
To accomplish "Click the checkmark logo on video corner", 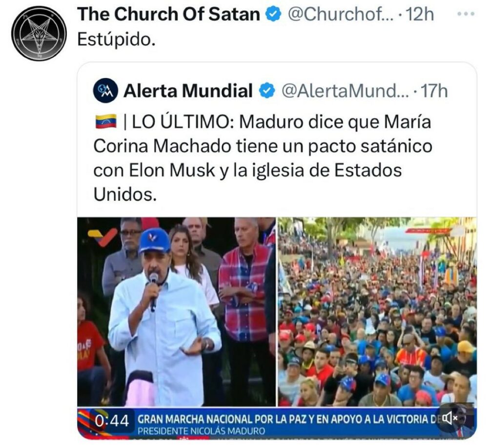I will point(102,237).
